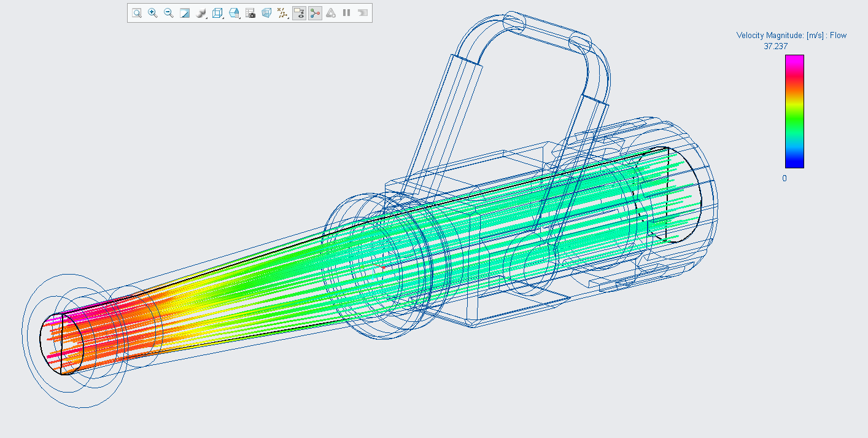Toggle the seed point visibility tool
Image resolution: width=868 pixels, height=438 pixels.
pyautogui.click(x=300, y=13)
